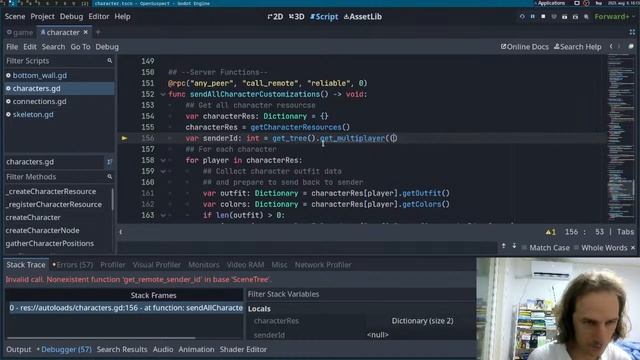This screenshot has height=360, width=640.
Task: Close the character scene tab
Action: [86, 32]
